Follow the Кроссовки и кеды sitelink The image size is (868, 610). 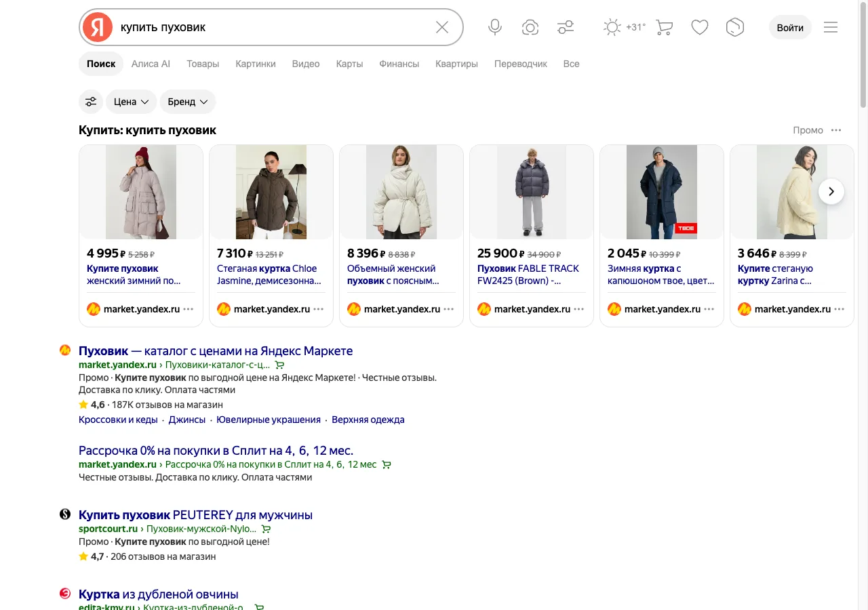click(x=118, y=420)
